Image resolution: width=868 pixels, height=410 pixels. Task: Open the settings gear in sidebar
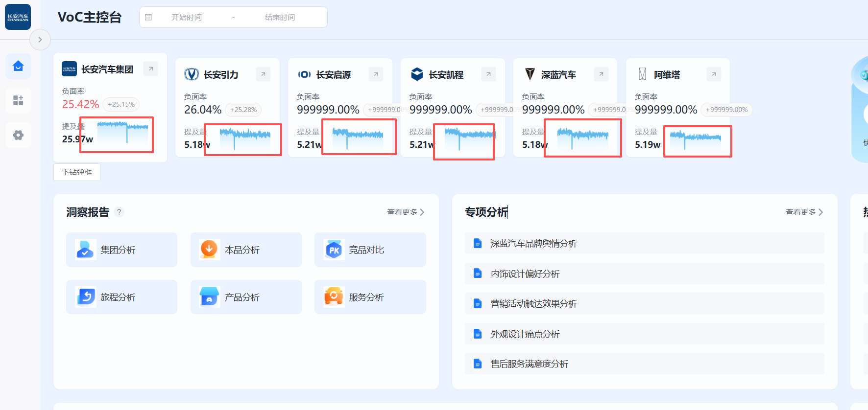(18, 135)
